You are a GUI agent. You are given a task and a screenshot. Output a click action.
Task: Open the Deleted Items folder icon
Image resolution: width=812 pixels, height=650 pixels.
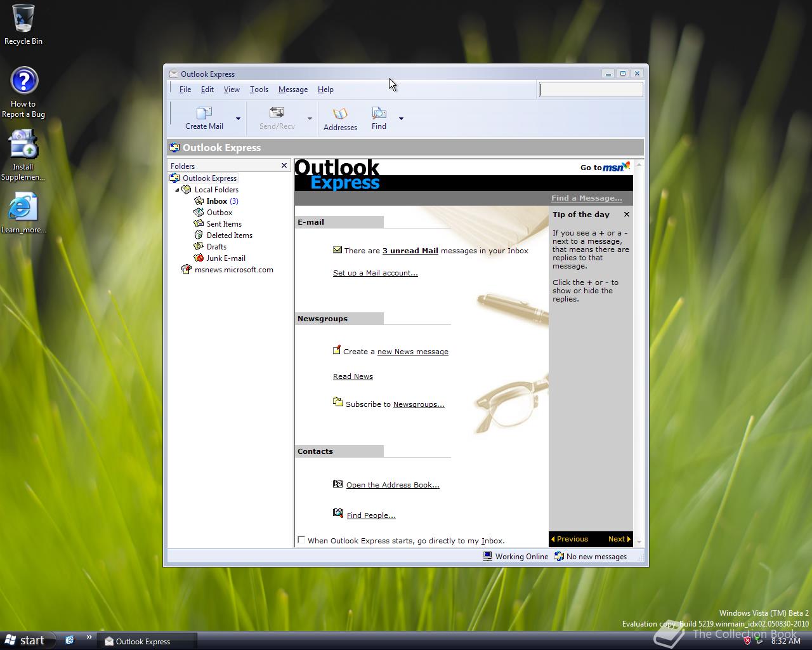coord(199,235)
